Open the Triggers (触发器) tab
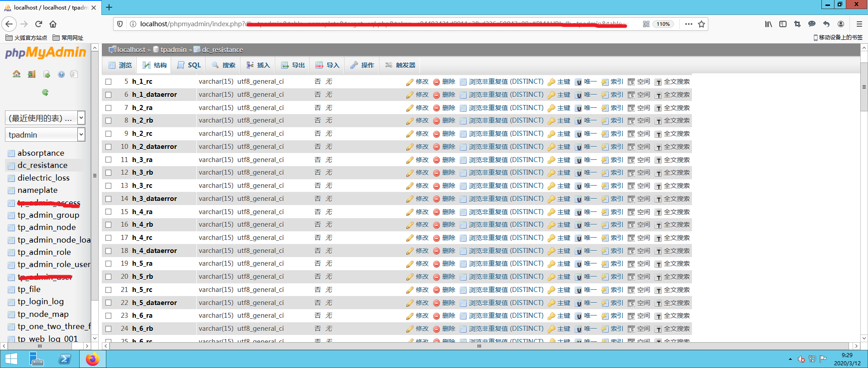The image size is (868, 368). click(x=400, y=65)
